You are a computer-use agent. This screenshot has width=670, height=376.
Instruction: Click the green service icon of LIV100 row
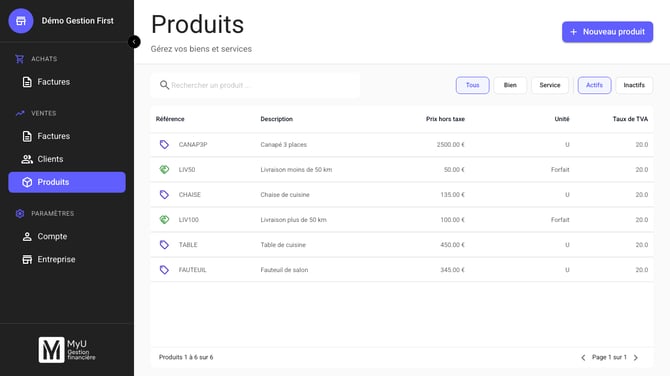tap(164, 220)
